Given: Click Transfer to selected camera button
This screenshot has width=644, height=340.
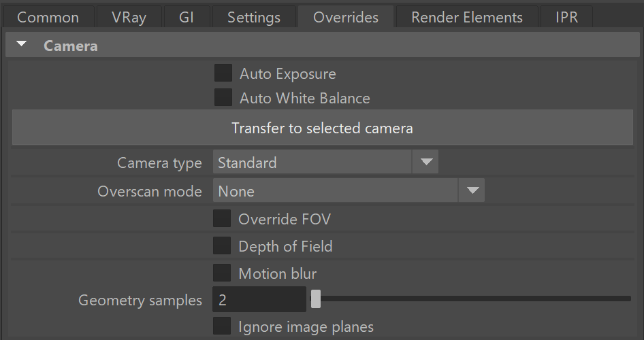Looking at the screenshot, I should click(x=323, y=128).
